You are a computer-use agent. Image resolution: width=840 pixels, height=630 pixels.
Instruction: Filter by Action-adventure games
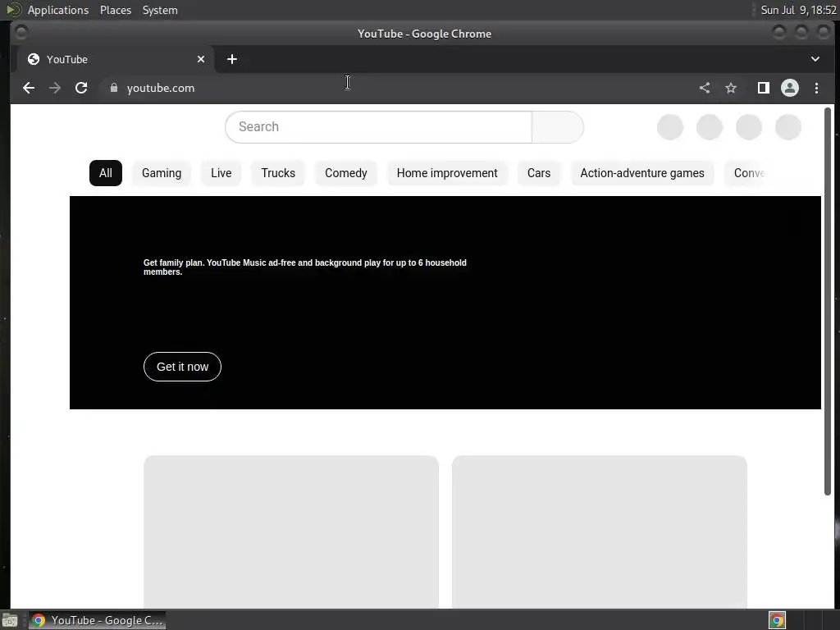[642, 173]
